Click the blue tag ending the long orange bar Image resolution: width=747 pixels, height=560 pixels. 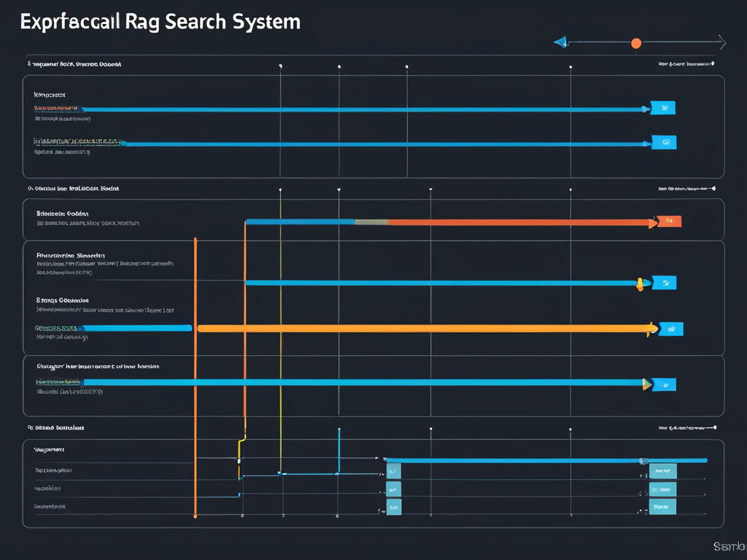(670, 329)
